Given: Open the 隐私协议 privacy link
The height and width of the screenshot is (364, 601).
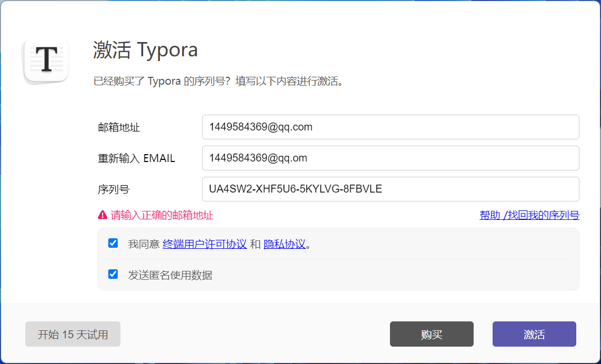Looking at the screenshot, I should tap(284, 244).
